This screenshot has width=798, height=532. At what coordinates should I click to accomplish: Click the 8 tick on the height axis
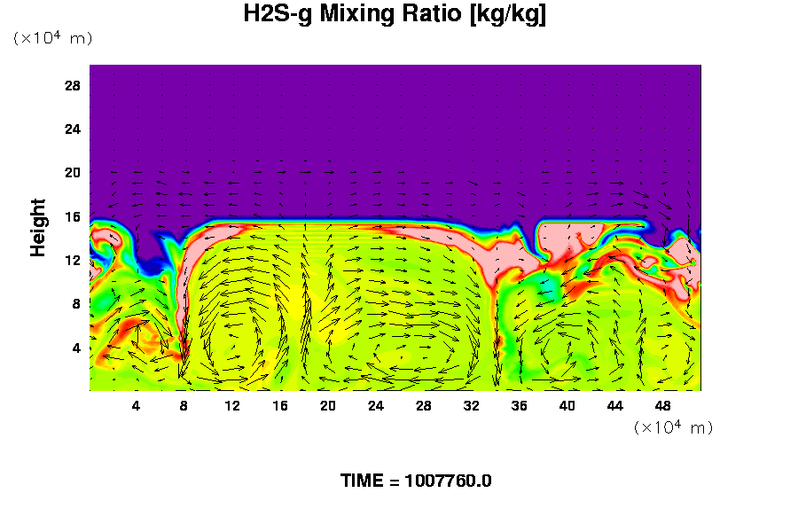tap(76, 303)
